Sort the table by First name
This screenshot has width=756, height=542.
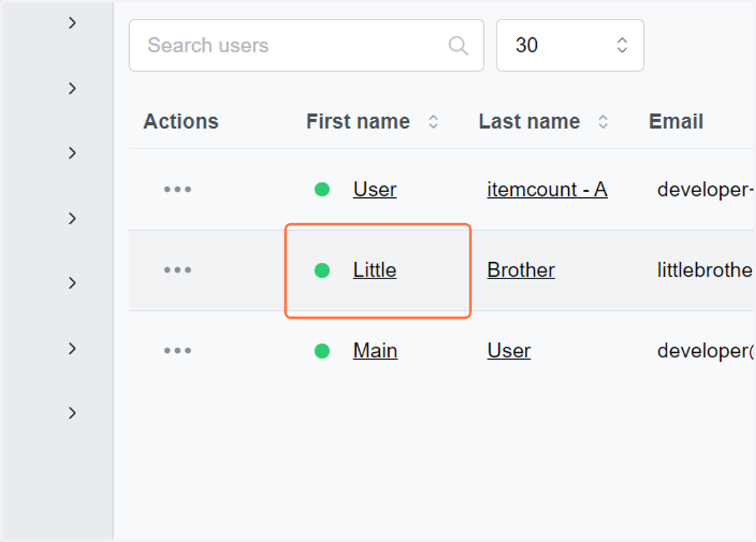tap(433, 122)
